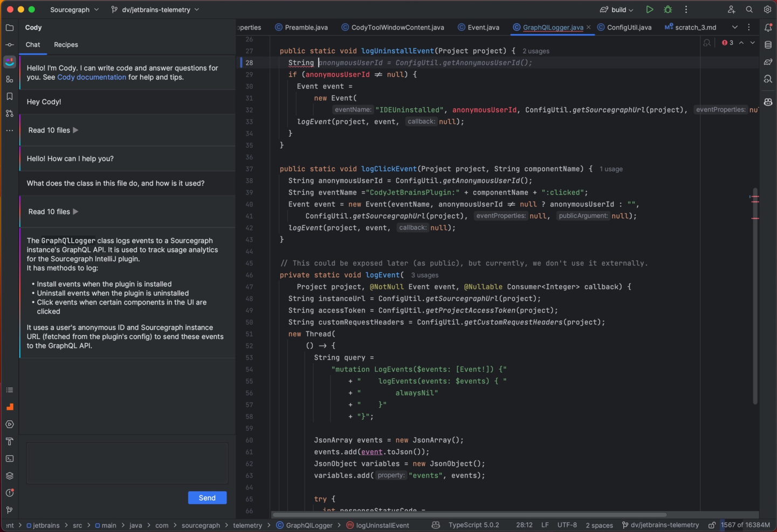Run the build configuration
777x532 pixels.
[650, 10]
